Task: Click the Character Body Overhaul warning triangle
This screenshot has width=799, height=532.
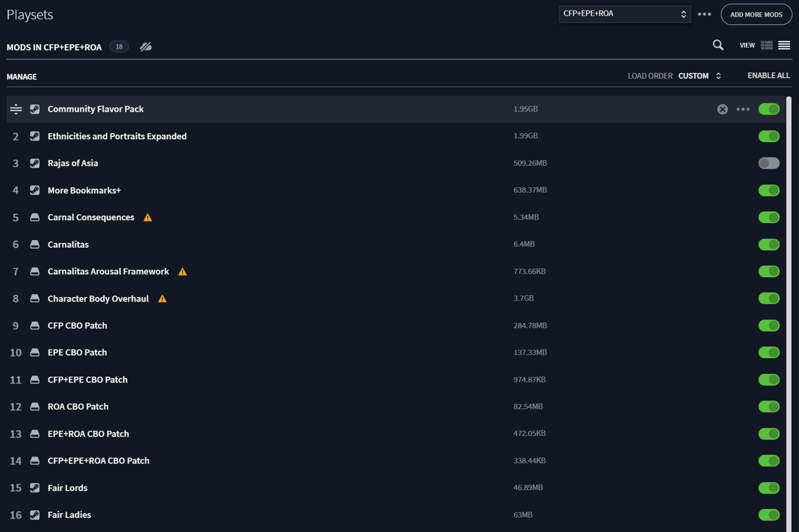Action: (163, 299)
